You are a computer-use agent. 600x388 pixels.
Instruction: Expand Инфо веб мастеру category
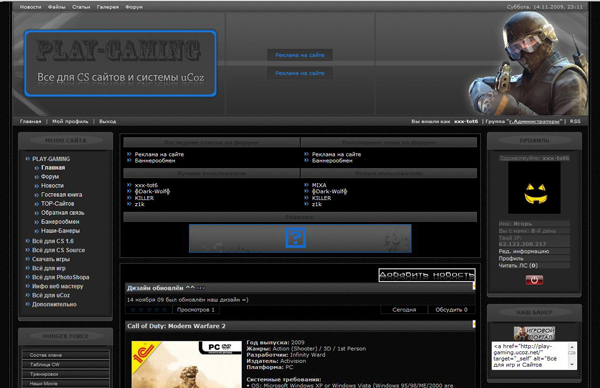tap(57, 286)
